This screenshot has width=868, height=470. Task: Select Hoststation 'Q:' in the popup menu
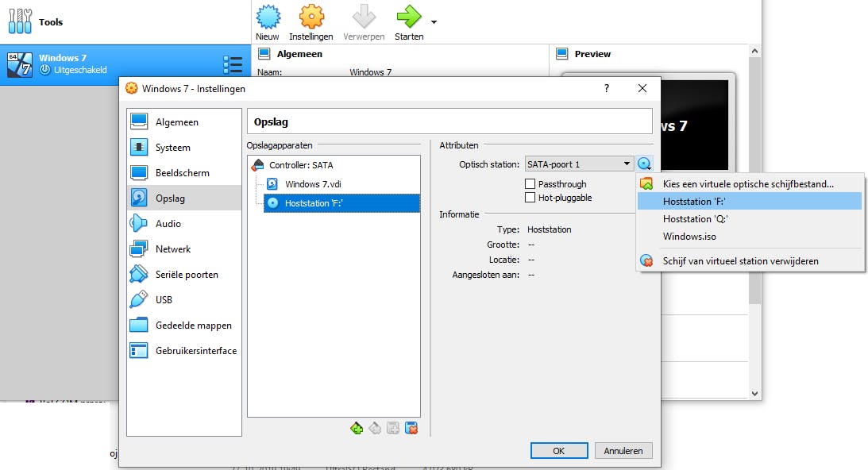[750, 218]
